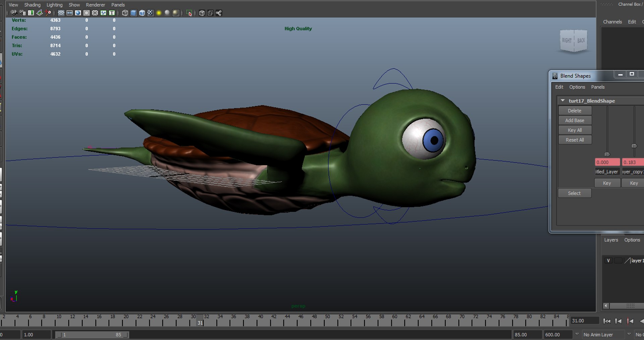Collapse the turt17_BlendShape section
The height and width of the screenshot is (340, 644).
[x=562, y=100]
